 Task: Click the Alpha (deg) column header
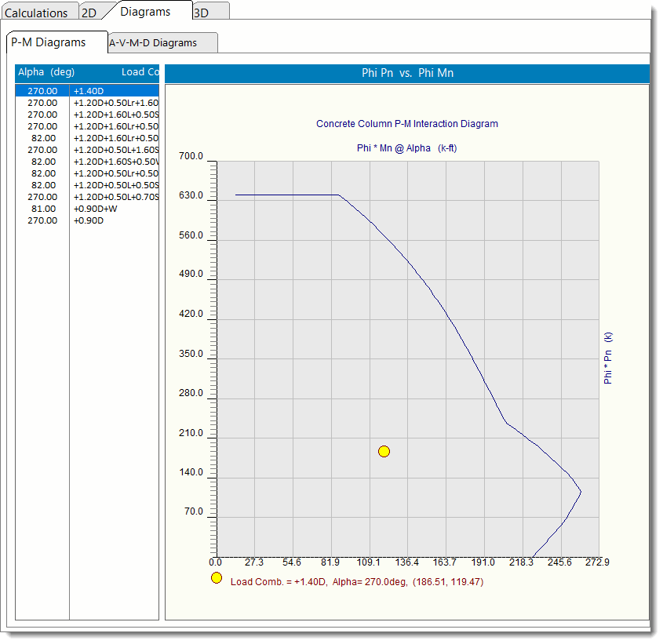(x=46, y=72)
